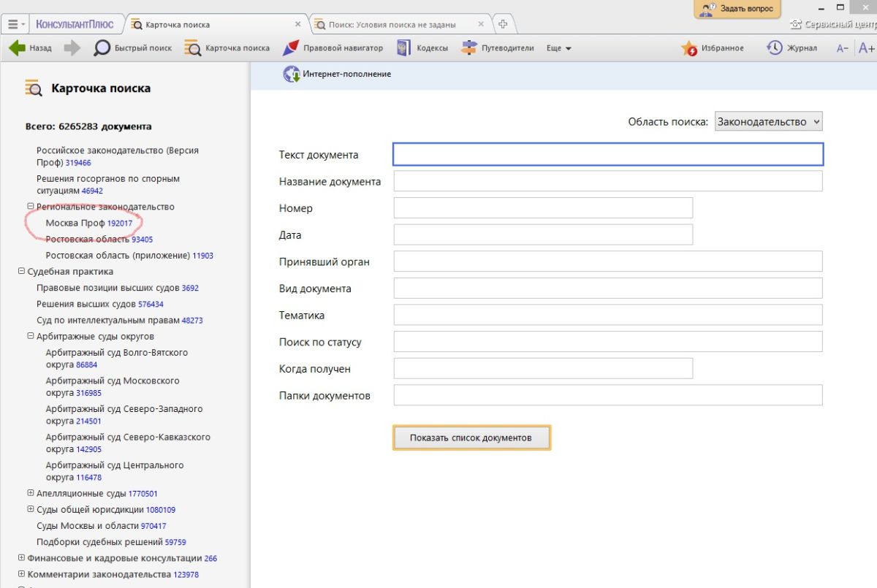The height and width of the screenshot is (588, 877).
Task: Collapse Региональное законодательство tree node
Action: (x=31, y=207)
